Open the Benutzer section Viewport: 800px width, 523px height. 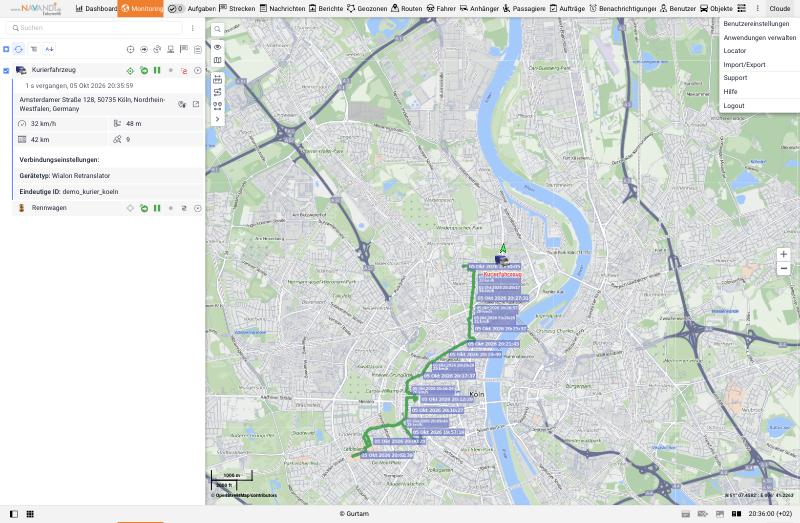click(678, 9)
